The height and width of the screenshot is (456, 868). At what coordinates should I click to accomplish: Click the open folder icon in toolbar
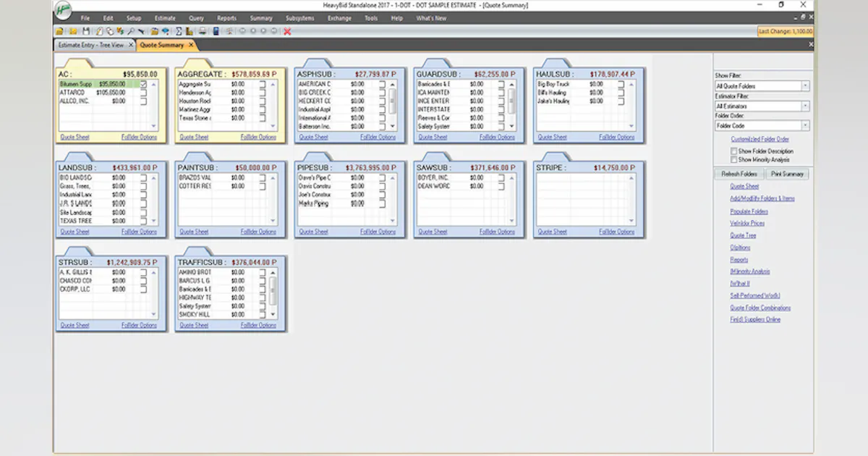point(59,31)
